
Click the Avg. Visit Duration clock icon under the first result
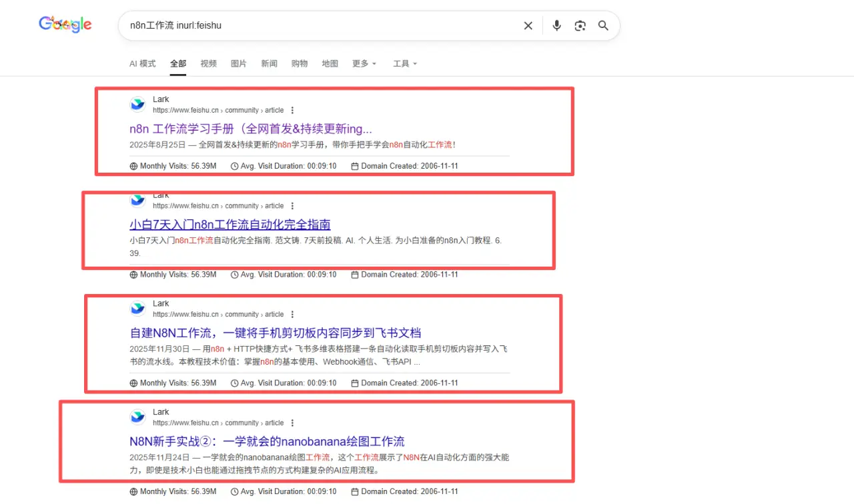pyautogui.click(x=234, y=166)
